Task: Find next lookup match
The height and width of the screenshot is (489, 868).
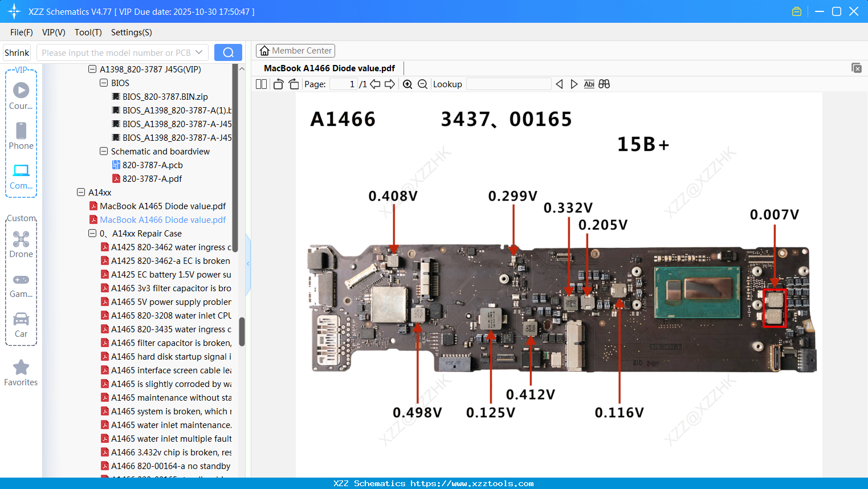Action: coord(574,84)
